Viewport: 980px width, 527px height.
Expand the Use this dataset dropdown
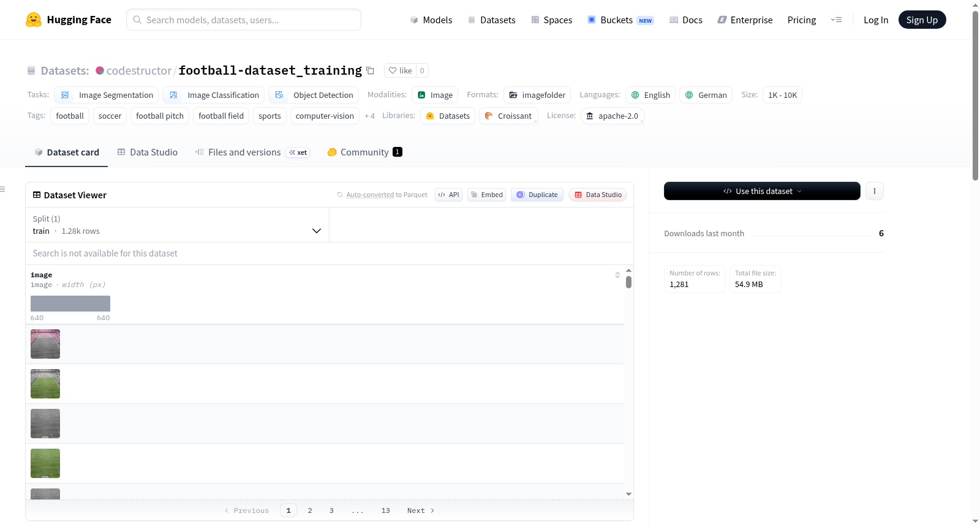tap(762, 191)
